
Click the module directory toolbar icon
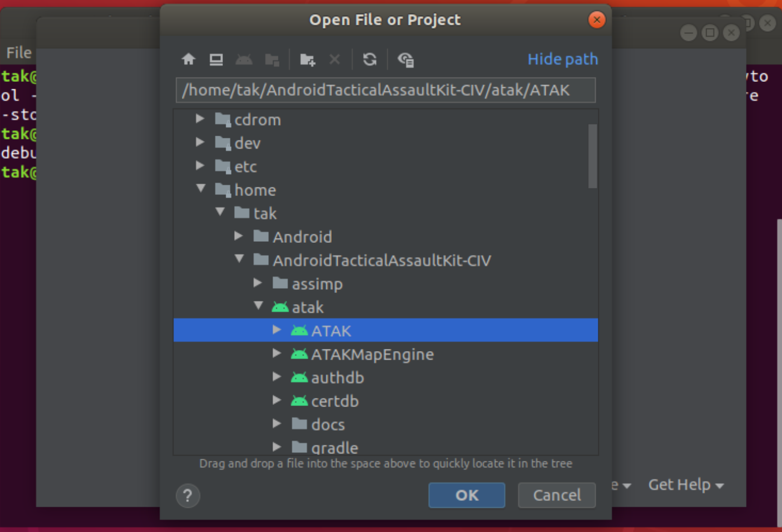(273, 59)
